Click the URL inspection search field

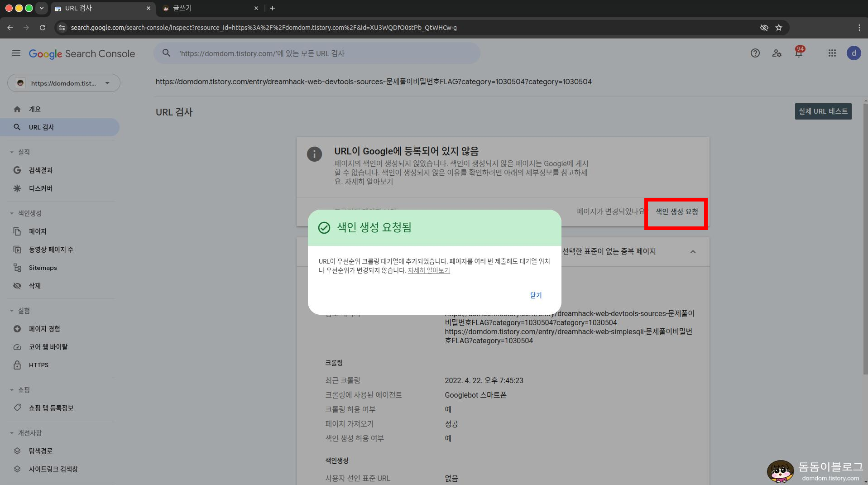[x=317, y=53]
